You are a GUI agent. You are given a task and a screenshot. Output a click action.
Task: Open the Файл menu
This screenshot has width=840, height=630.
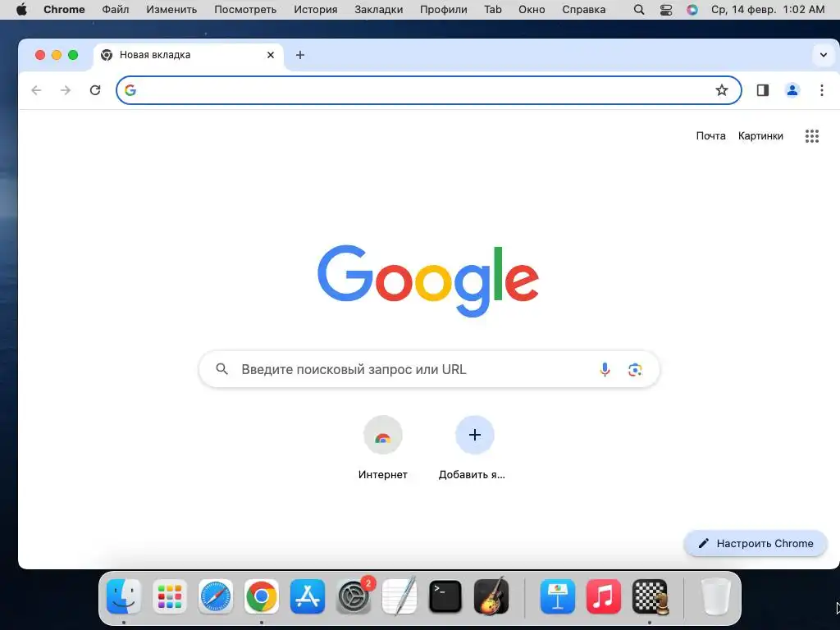(115, 10)
